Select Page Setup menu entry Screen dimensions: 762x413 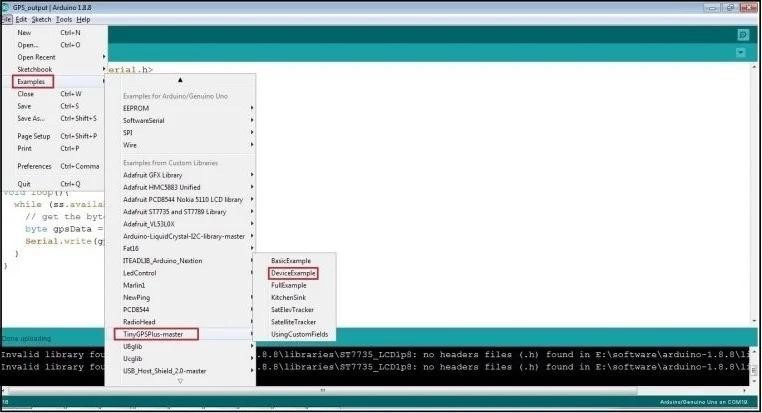(34, 136)
